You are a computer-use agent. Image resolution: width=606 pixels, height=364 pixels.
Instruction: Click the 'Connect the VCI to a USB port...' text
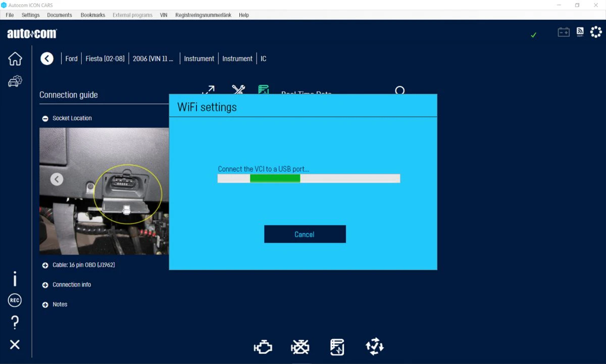tap(263, 169)
